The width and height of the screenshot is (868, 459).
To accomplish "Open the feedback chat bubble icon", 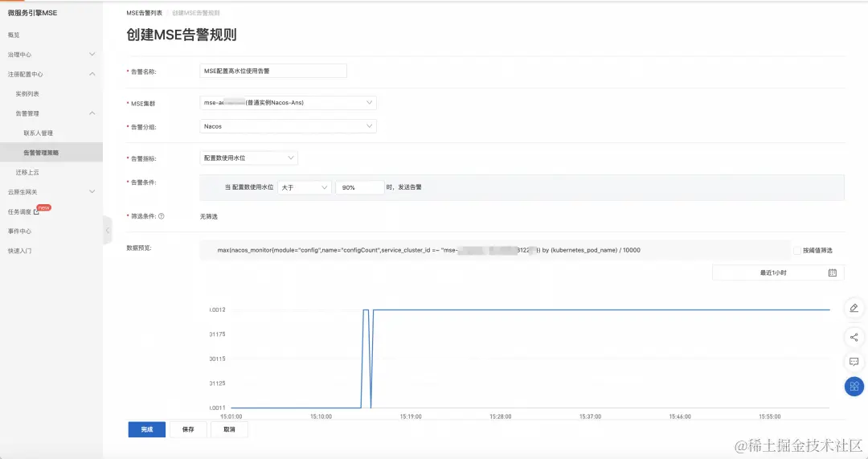I will tap(854, 362).
